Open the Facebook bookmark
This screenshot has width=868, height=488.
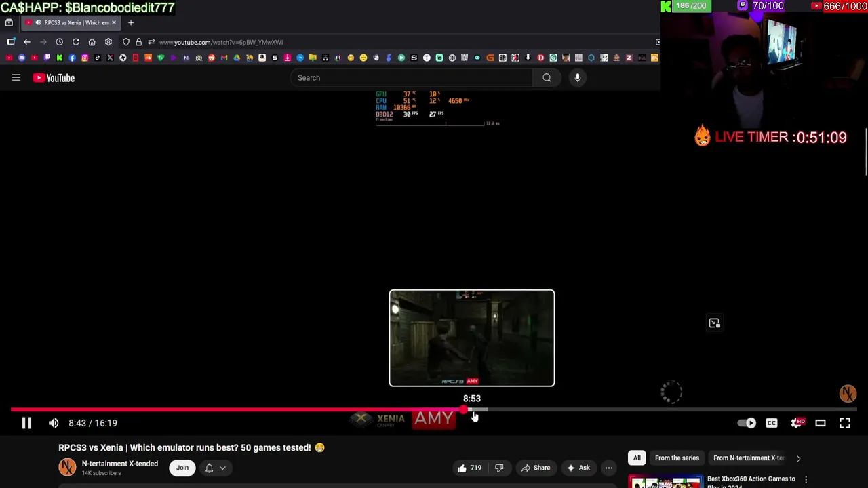pos(72,58)
